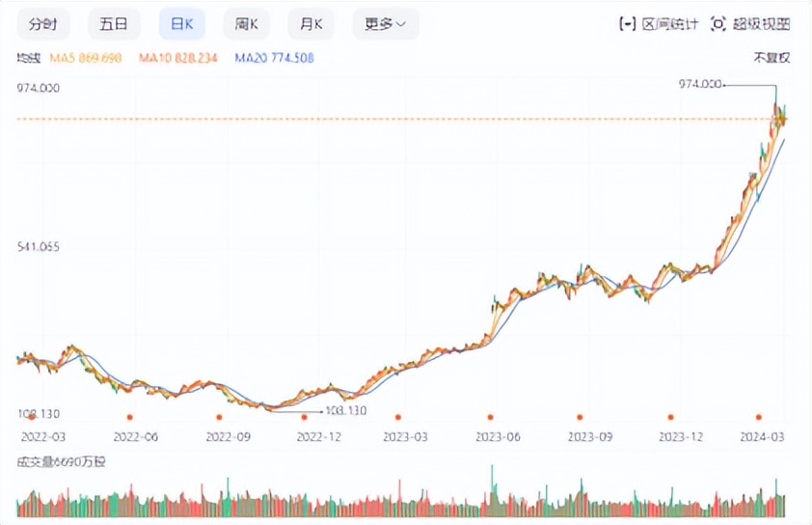Click the orange event dot above 2023-06
Image resolution: width=812 pixels, height=525 pixels.
pyautogui.click(x=490, y=417)
